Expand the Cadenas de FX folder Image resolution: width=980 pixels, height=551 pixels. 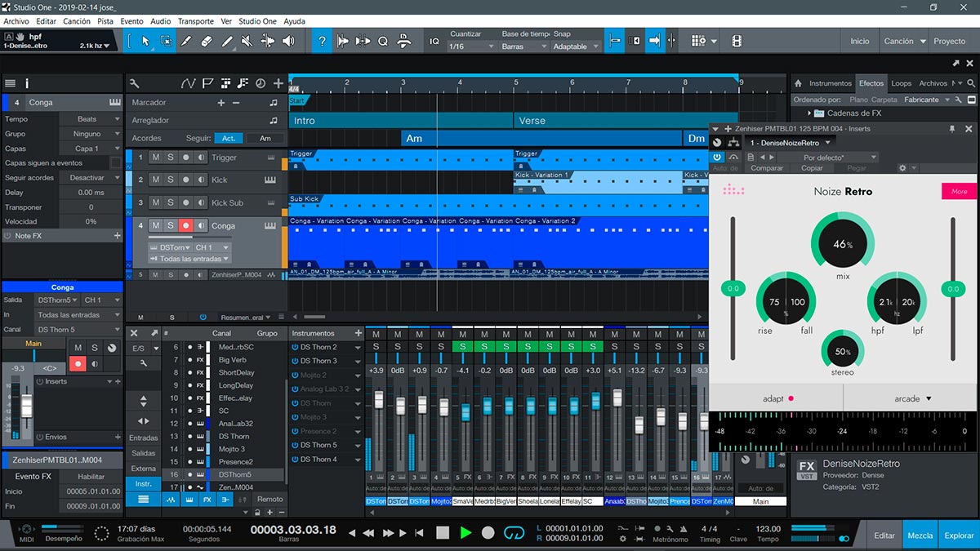[x=811, y=113]
